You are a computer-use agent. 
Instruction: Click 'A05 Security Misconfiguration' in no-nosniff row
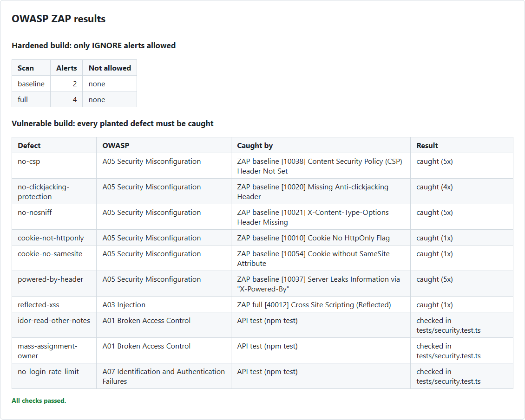pyautogui.click(x=164, y=217)
